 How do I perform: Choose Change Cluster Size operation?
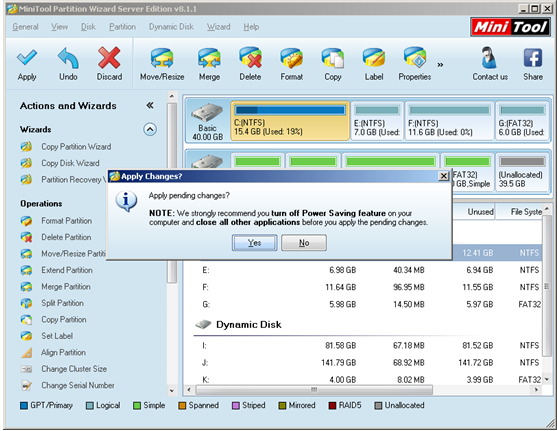(74, 369)
